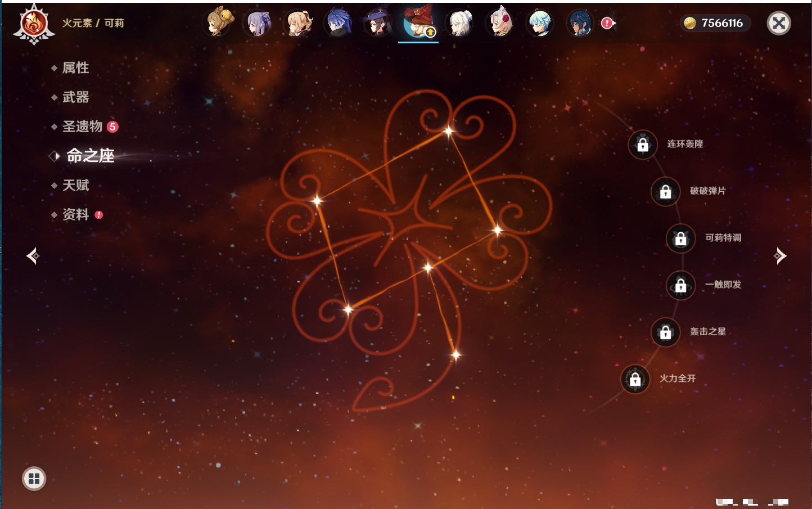Select character portrait wearing purple witch hat
The height and width of the screenshot is (509, 812).
pos(378,24)
